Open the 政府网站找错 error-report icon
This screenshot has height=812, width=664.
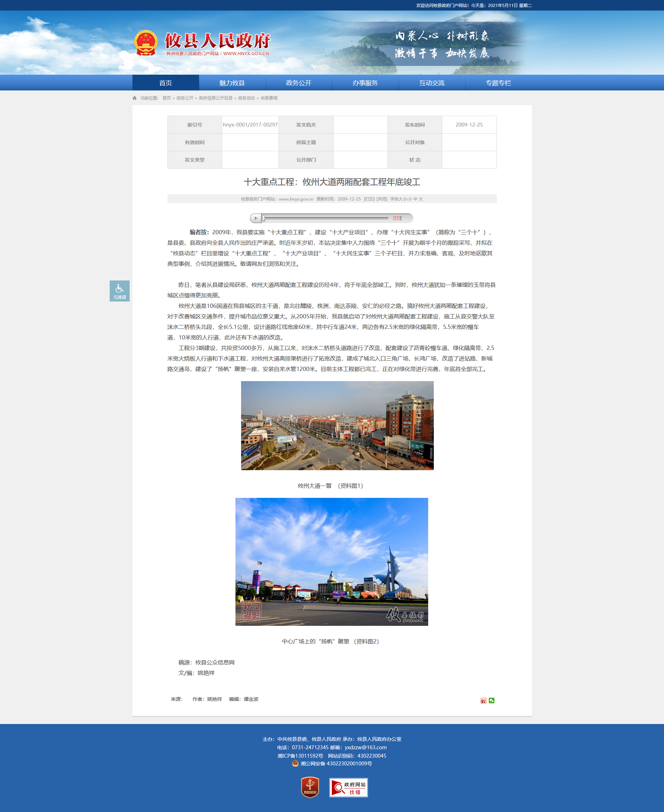tap(348, 787)
